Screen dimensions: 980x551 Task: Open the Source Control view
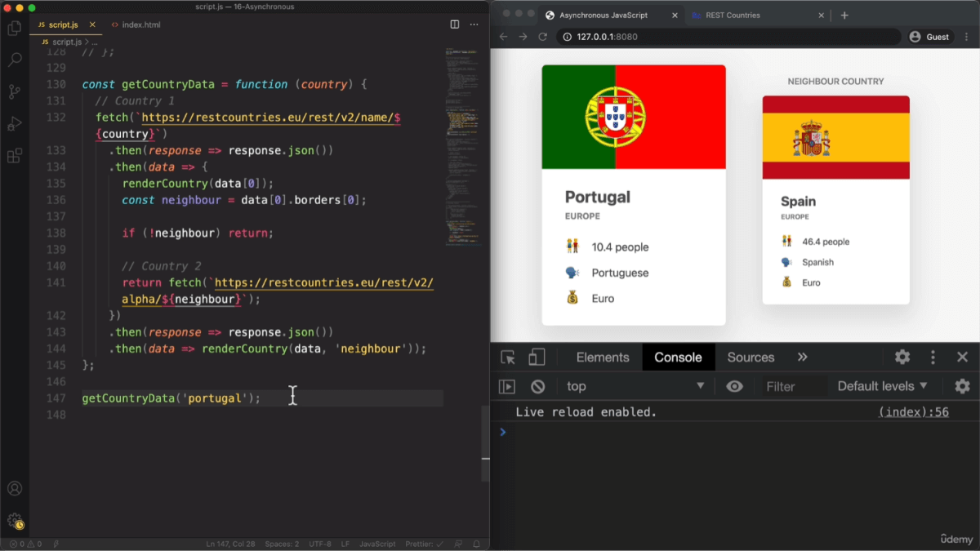click(x=14, y=91)
